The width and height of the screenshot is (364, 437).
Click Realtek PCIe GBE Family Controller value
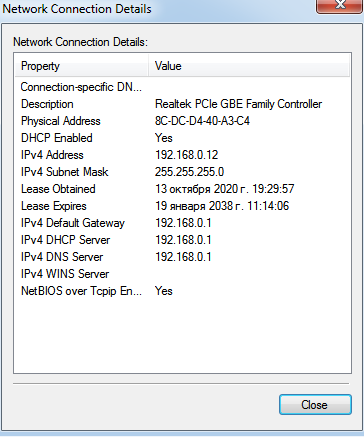pyautogui.click(x=238, y=104)
